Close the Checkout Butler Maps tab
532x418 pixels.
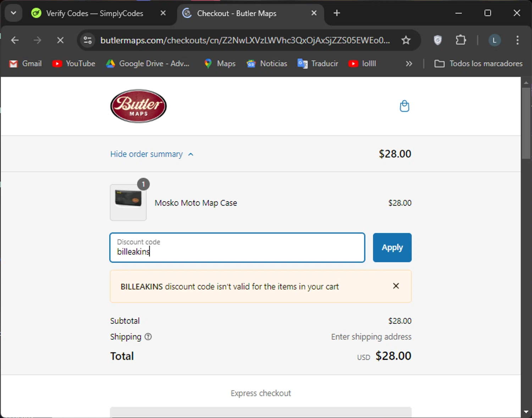click(x=314, y=13)
